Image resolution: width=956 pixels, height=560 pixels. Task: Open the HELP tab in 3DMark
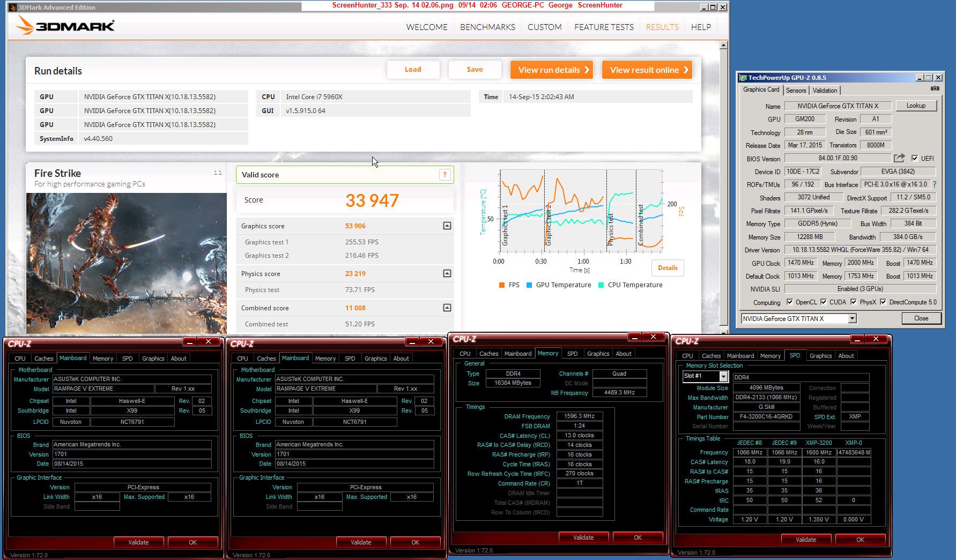(x=701, y=27)
